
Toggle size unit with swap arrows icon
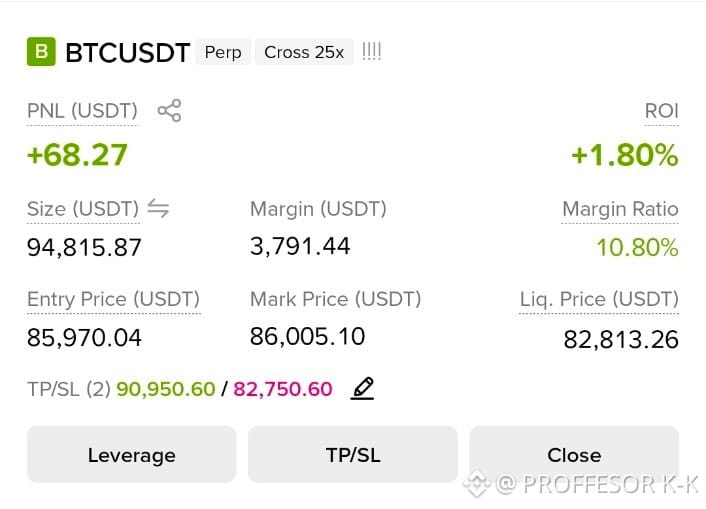pyautogui.click(x=158, y=209)
